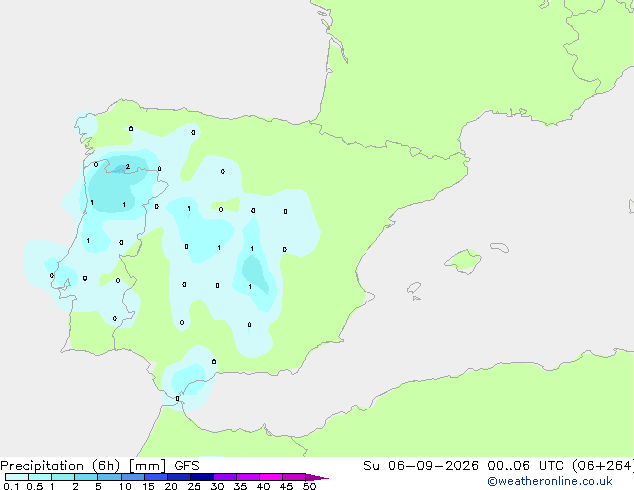Screen dimensions: 634x490
Task: Click the "10" legend scale label
Action: pos(125,486)
